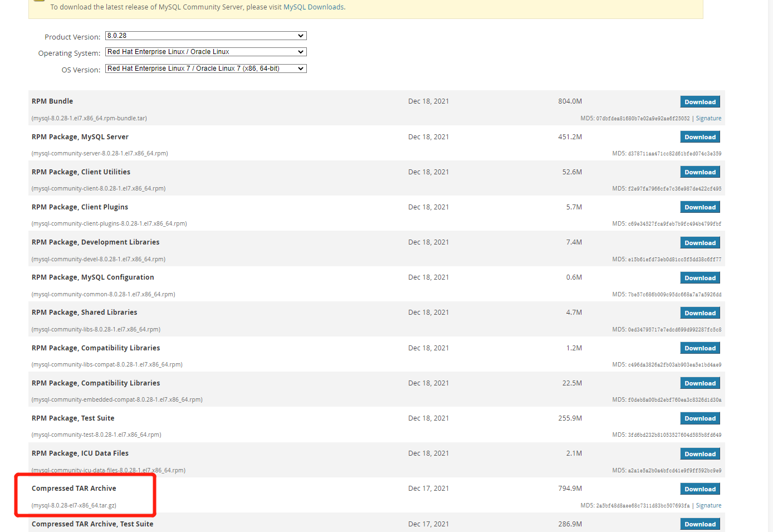Viewport: 773px width, 532px height.
Task: Select the 'OS Version:' label
Action: pos(81,70)
